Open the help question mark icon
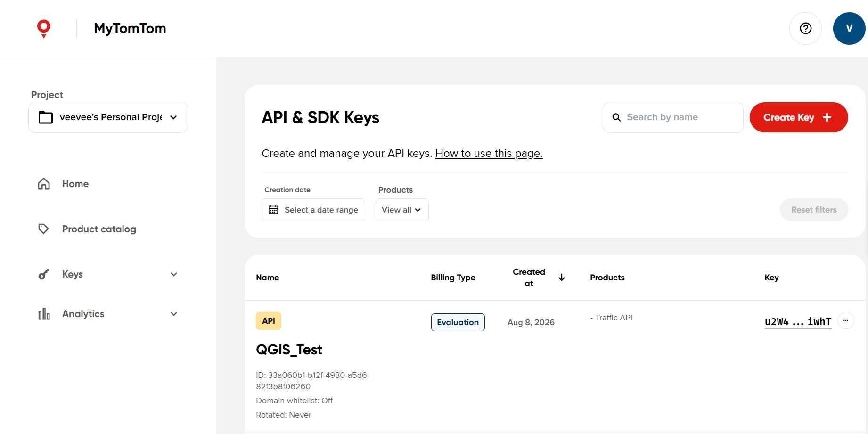Image resolution: width=868 pixels, height=434 pixels. pos(806,28)
